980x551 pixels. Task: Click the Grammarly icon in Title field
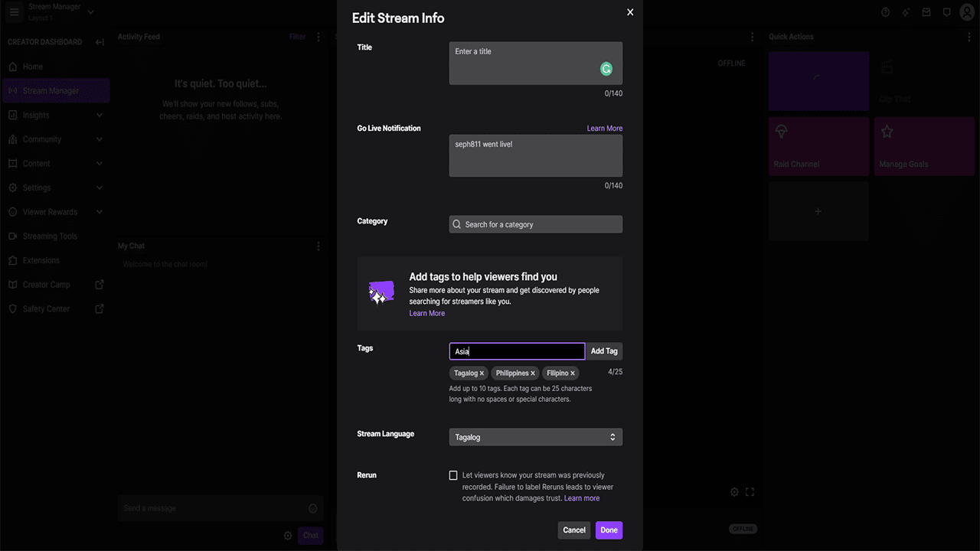click(606, 70)
